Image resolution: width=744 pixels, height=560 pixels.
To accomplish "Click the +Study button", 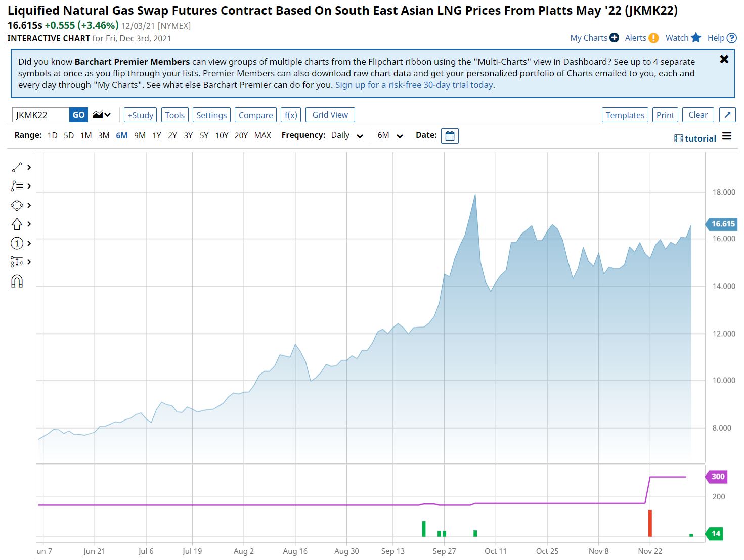I will click(140, 115).
